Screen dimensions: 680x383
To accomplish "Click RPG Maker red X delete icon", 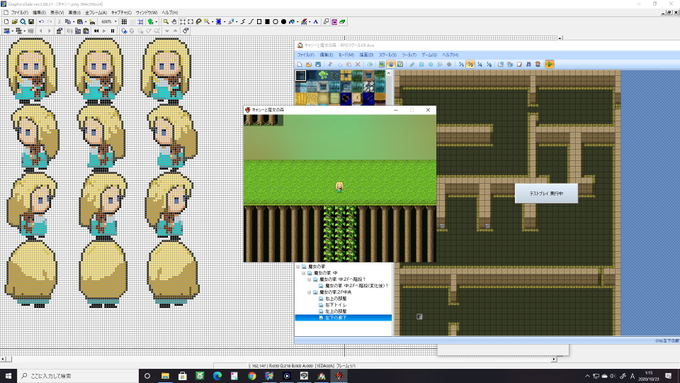I will [358, 64].
